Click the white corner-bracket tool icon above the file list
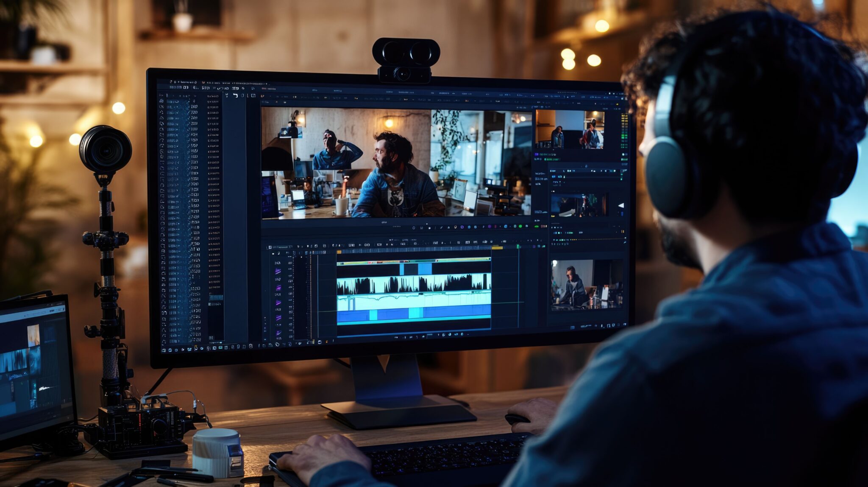868x487 pixels. [x=235, y=96]
